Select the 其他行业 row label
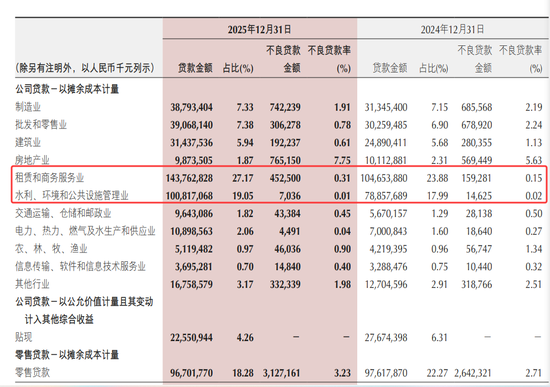 32,284
